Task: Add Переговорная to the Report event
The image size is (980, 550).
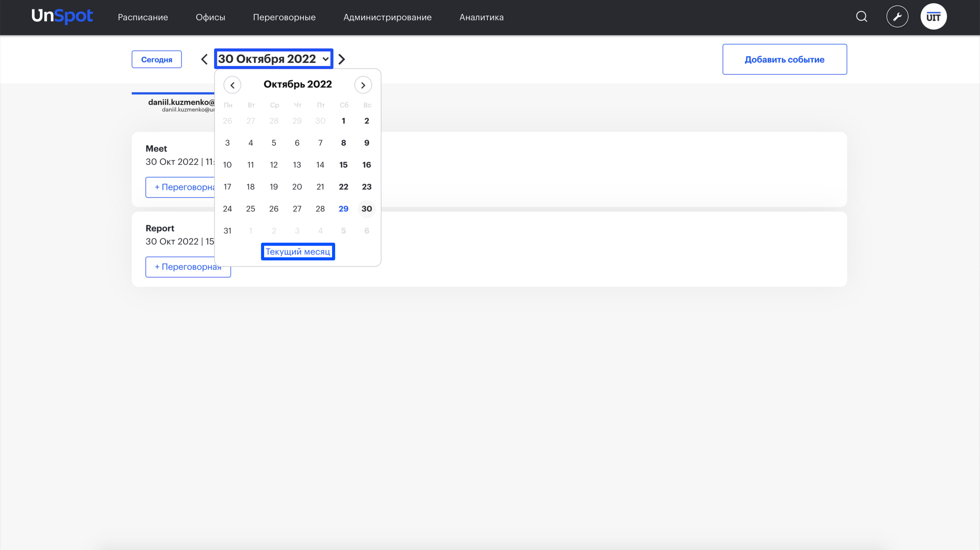Action: [188, 267]
